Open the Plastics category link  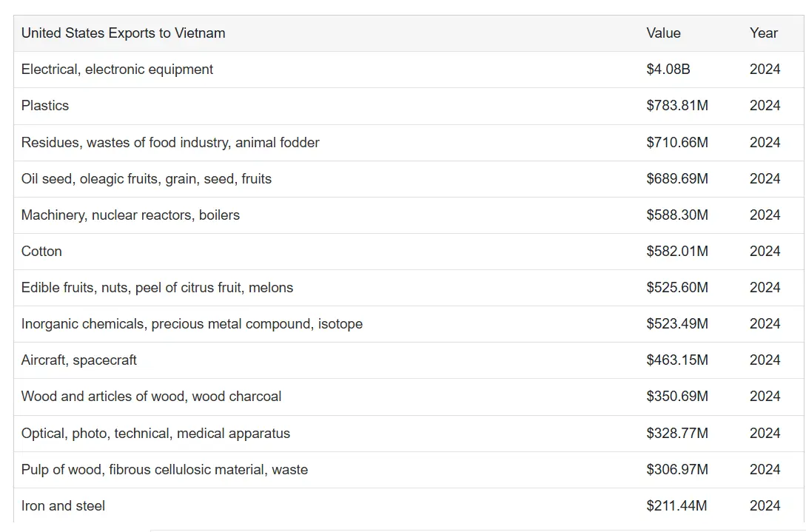[x=45, y=106]
